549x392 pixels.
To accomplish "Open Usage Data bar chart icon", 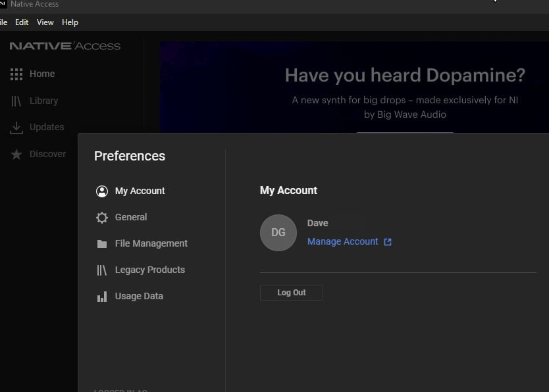I will pyautogui.click(x=102, y=297).
